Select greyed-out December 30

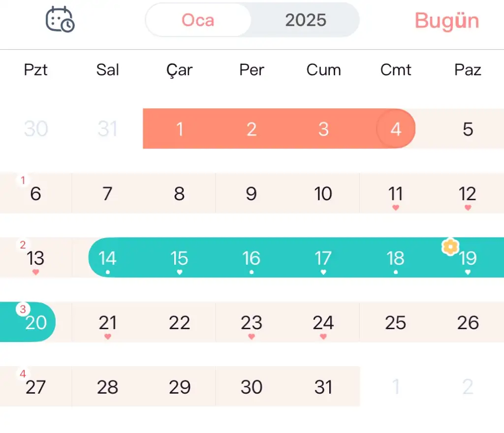[36, 129]
